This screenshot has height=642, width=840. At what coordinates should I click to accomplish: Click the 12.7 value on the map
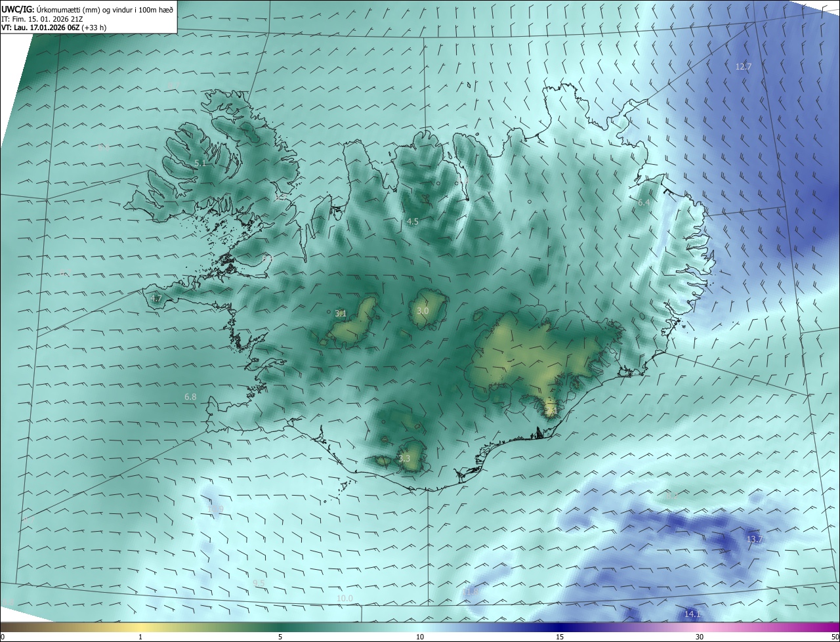click(x=743, y=66)
